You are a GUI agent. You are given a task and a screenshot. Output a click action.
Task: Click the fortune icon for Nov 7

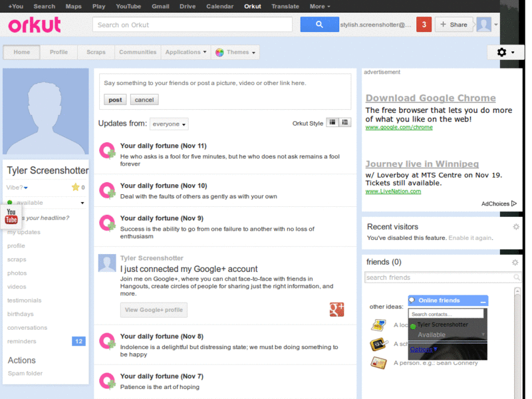click(107, 381)
